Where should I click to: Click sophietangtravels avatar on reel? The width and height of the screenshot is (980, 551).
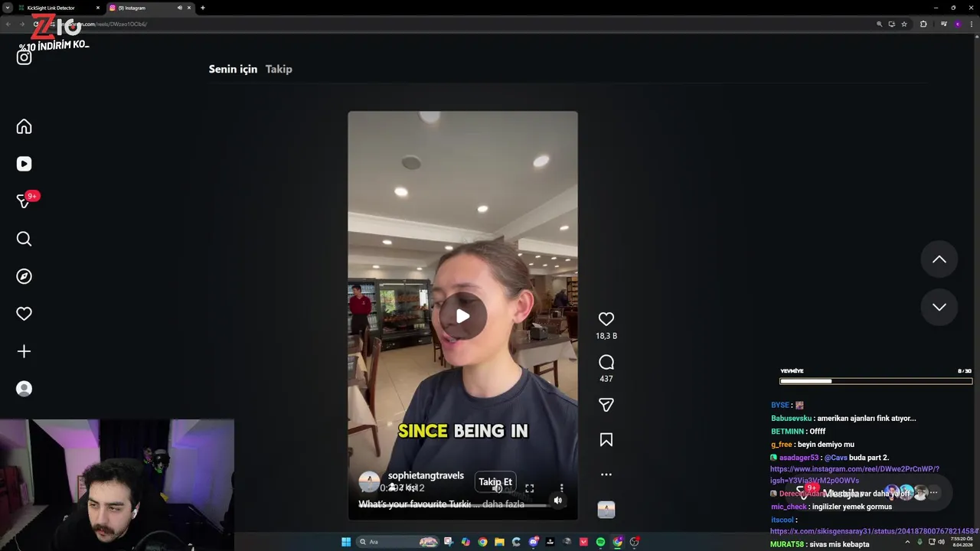coord(369,481)
